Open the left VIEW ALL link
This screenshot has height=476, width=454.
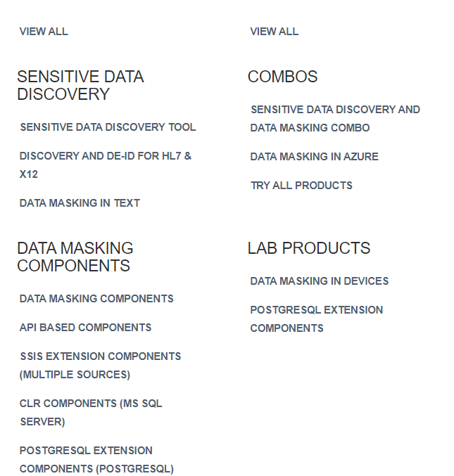(44, 32)
